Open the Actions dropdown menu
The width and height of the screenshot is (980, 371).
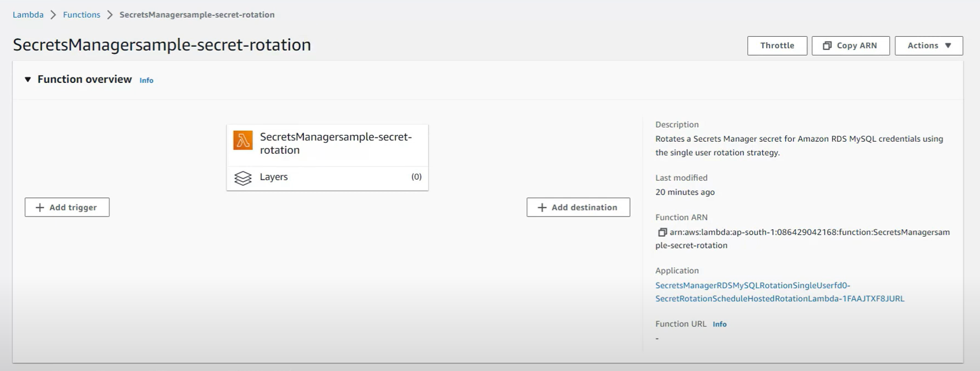[x=928, y=46]
